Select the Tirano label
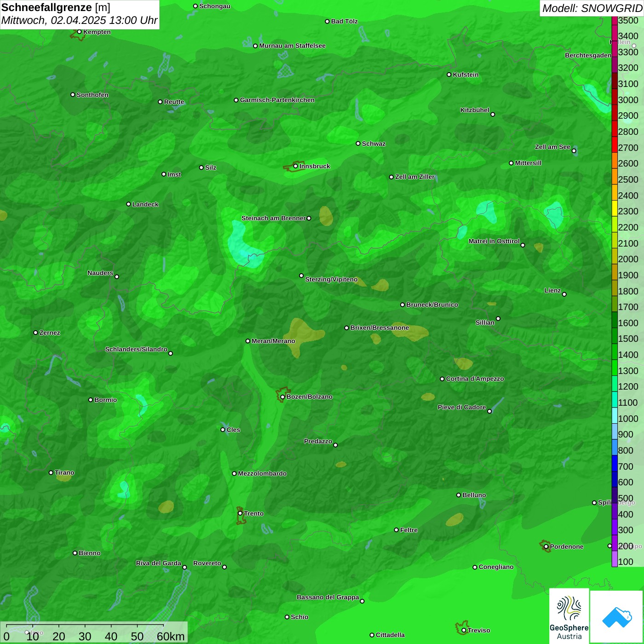 [64, 472]
